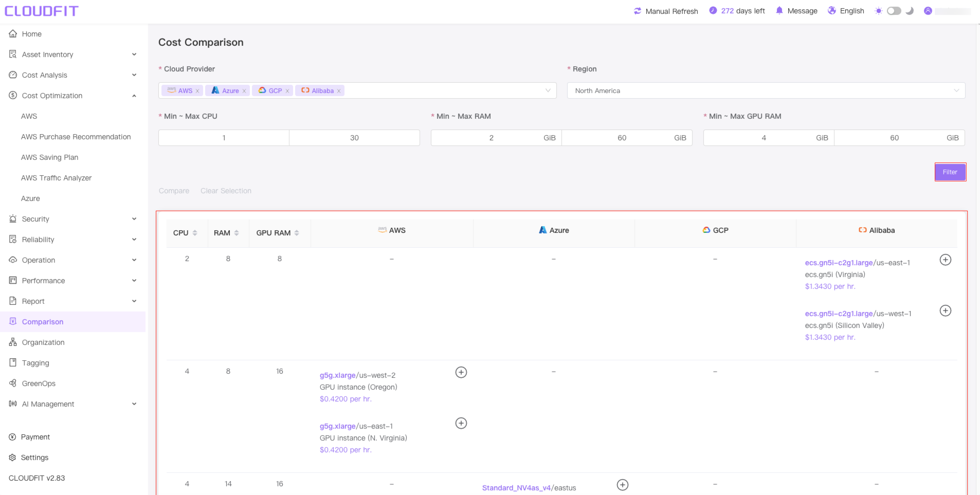The width and height of the screenshot is (980, 495).
Task: Change language via English globe icon
Action: tap(832, 11)
